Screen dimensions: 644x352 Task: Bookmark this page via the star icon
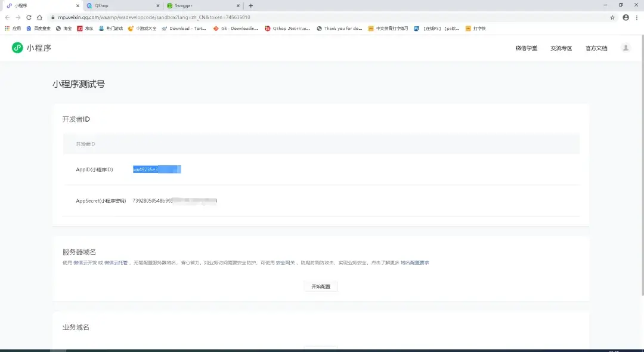click(612, 17)
